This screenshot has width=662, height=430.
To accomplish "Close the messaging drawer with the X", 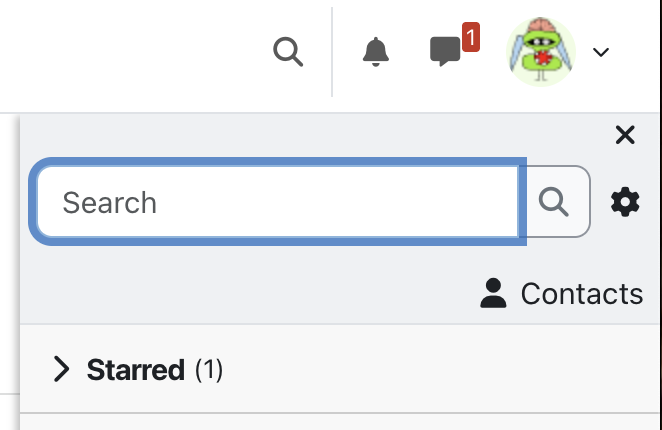I will 625,135.
